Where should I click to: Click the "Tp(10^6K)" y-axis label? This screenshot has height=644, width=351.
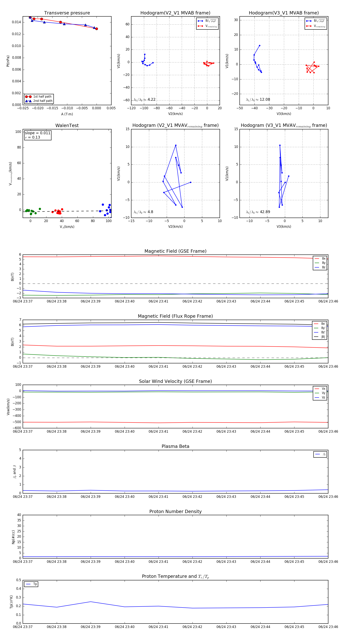pyautogui.click(x=12, y=602)
